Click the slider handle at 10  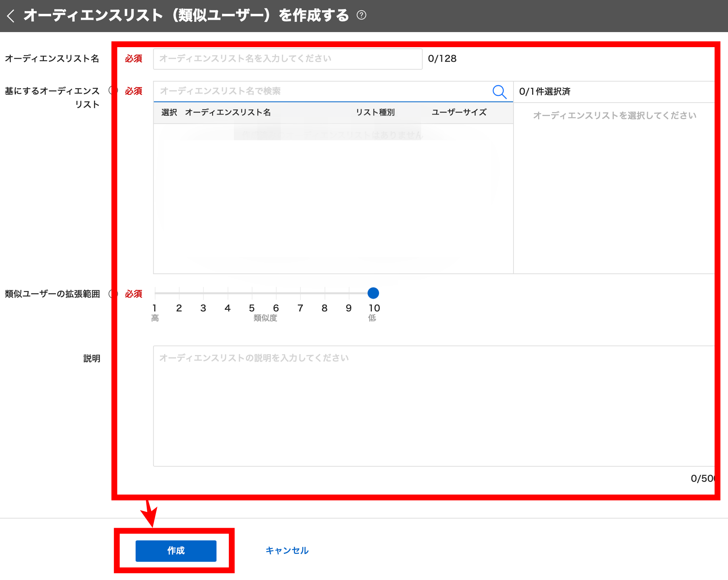(x=373, y=293)
